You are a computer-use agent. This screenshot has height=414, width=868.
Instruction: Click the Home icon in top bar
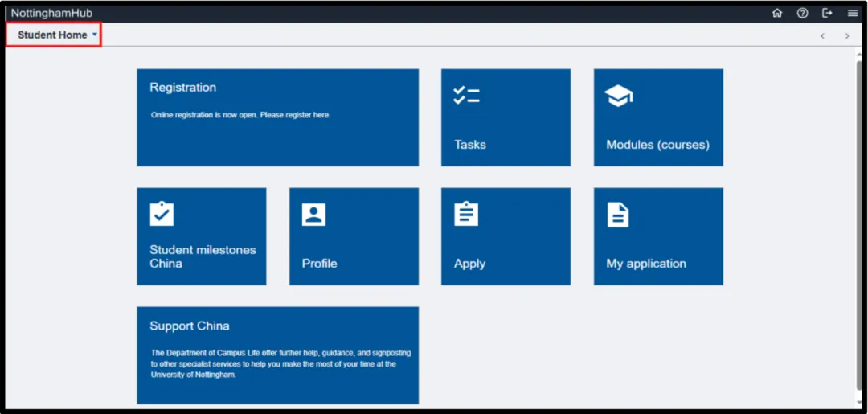coord(777,14)
